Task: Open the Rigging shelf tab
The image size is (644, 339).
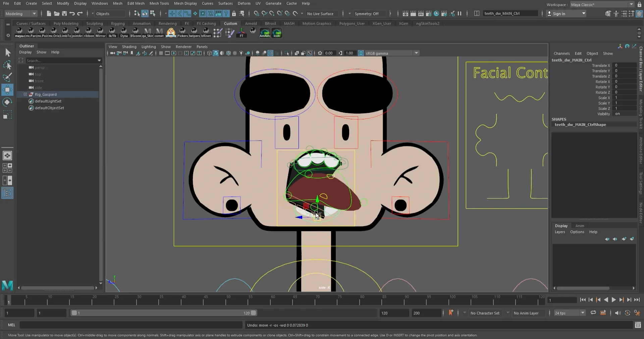Action: (118, 23)
